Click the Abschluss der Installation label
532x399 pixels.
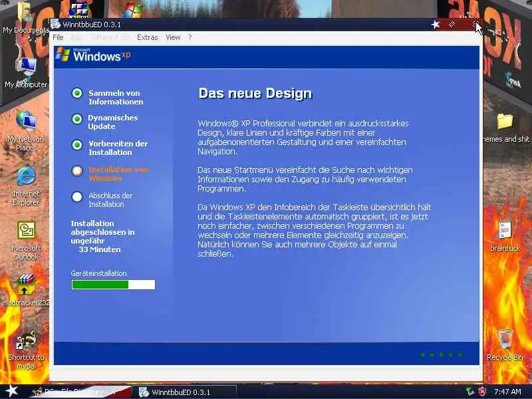(x=110, y=200)
